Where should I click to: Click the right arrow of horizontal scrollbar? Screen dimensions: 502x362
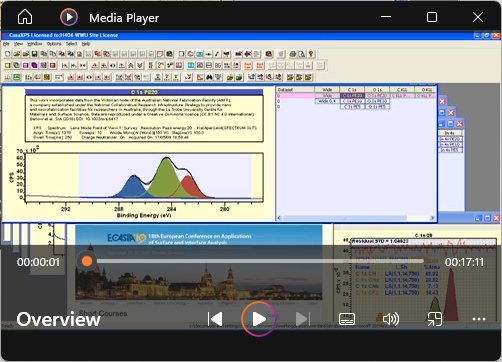click(432, 218)
